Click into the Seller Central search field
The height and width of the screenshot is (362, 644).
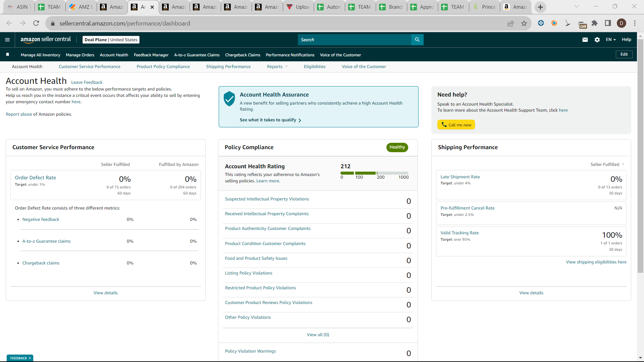click(355, 40)
